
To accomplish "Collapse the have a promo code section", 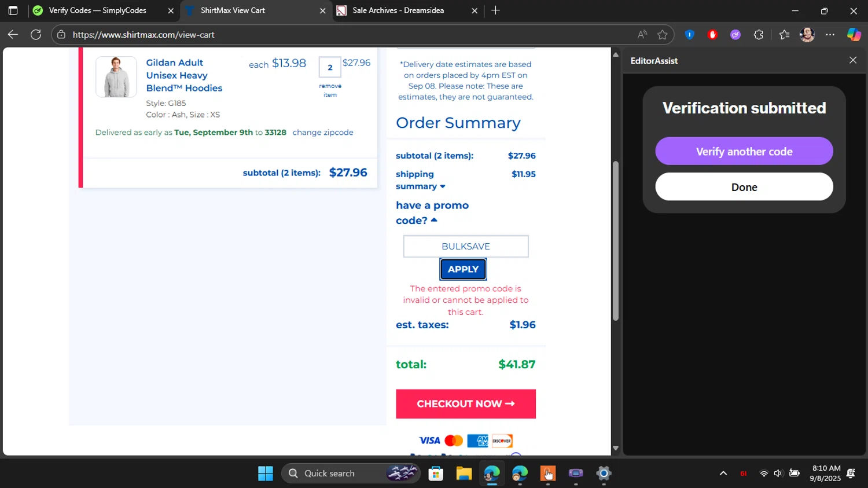I will click(x=432, y=212).
